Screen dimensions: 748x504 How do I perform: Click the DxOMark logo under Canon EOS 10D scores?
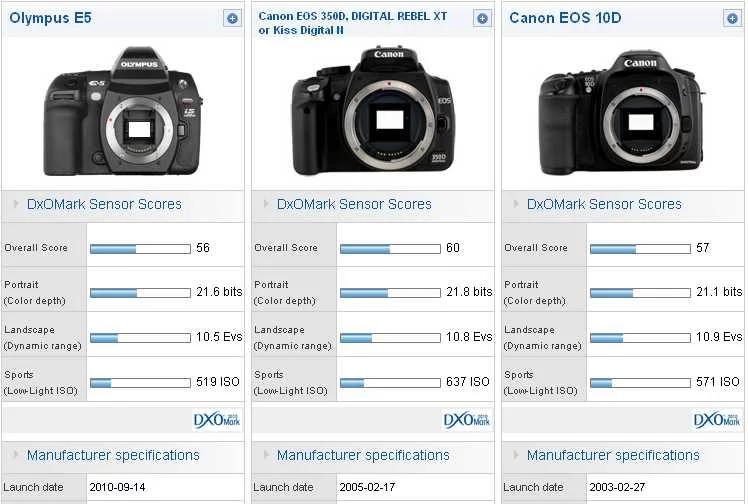coord(717,420)
